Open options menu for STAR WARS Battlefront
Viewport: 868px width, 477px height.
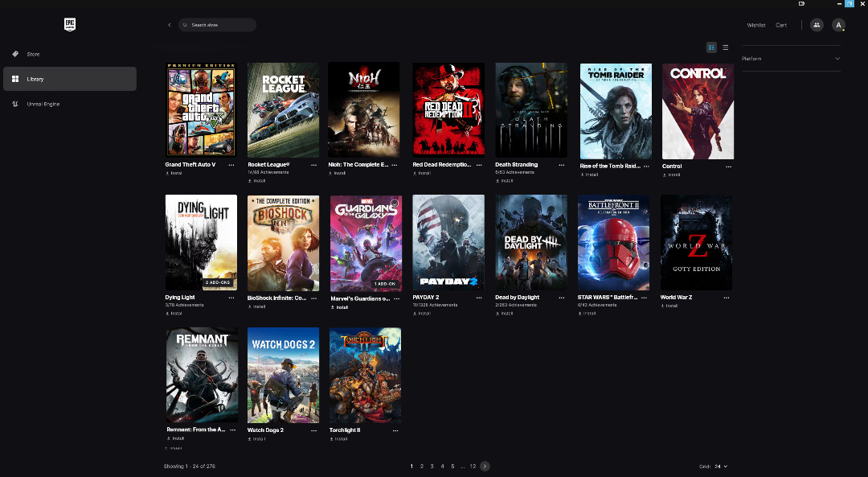tap(644, 298)
